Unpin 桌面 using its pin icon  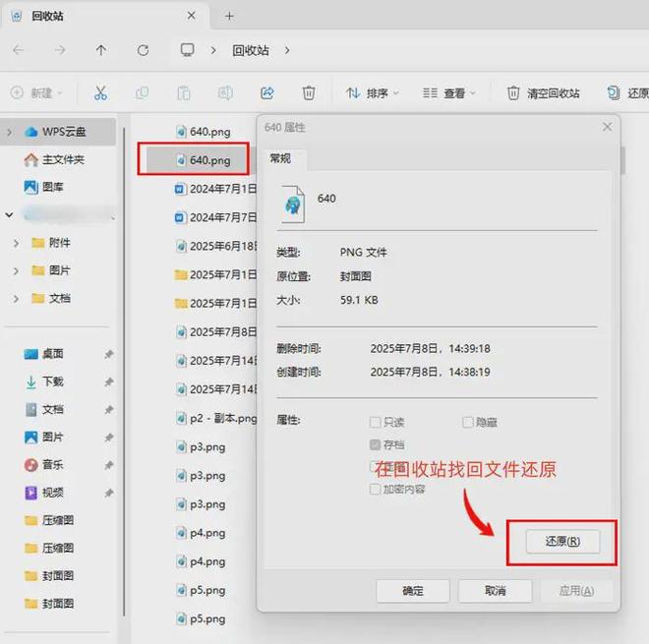point(108,354)
